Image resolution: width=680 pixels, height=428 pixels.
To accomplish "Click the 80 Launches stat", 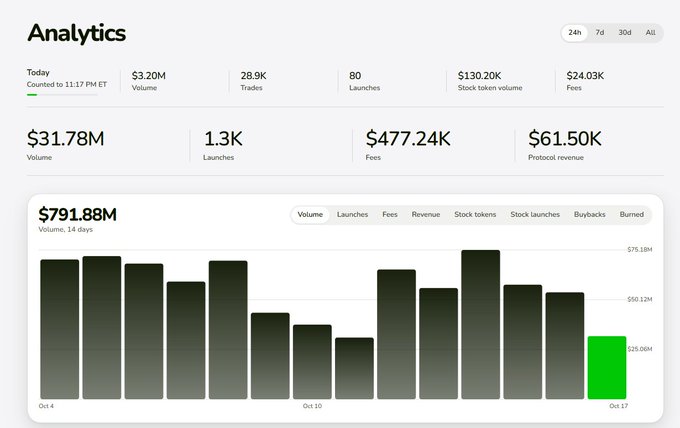I will (364, 81).
